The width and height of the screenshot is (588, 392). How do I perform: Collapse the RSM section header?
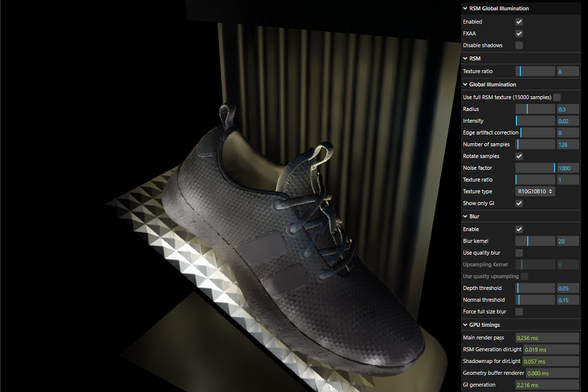(x=465, y=58)
